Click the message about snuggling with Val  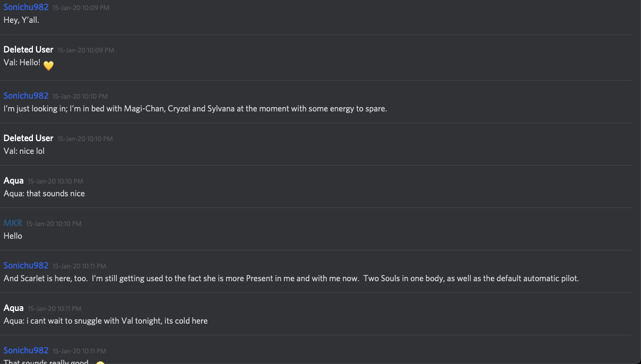(106, 320)
